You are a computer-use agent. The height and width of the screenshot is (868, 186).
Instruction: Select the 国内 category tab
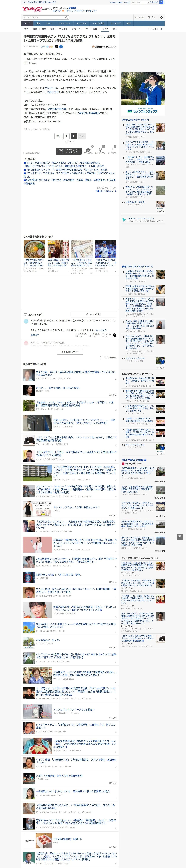coord(35,29)
